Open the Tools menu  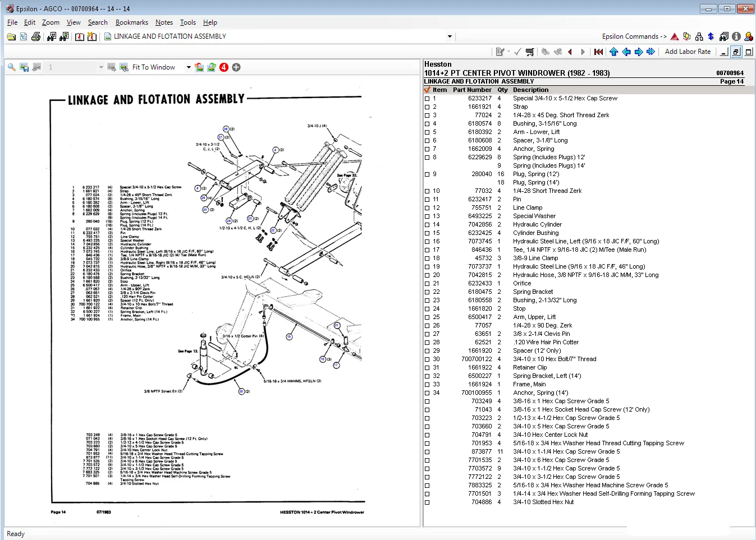tap(187, 22)
